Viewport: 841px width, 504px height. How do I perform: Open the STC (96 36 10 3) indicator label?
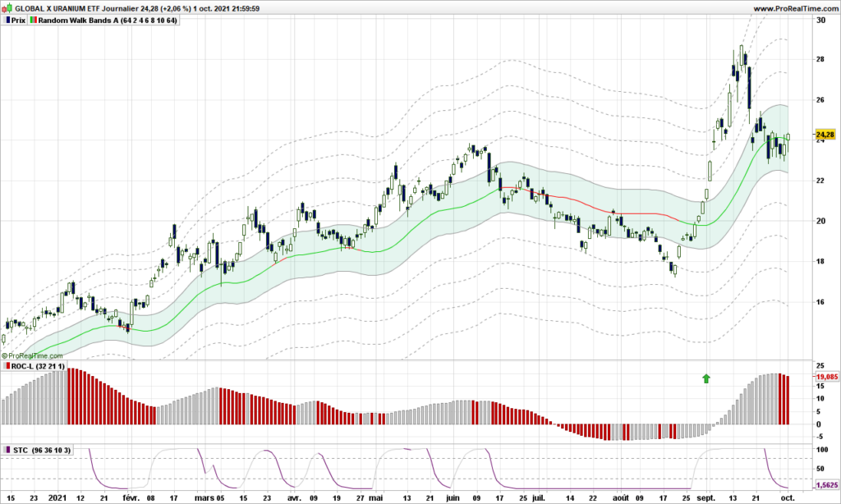click(42, 450)
